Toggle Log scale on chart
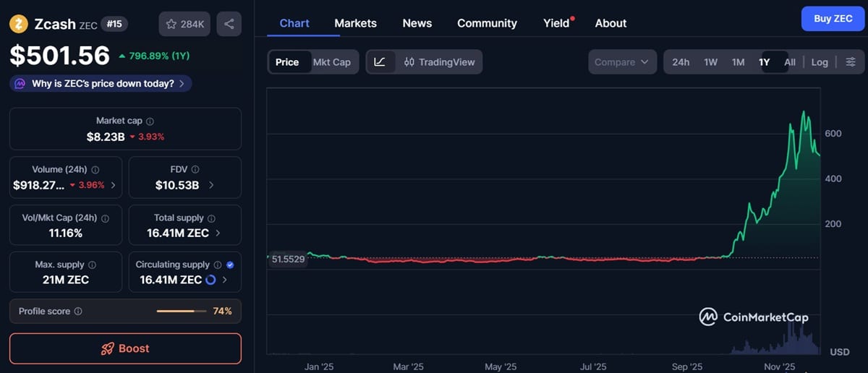Screen dimensions: 868x373 coord(820,62)
